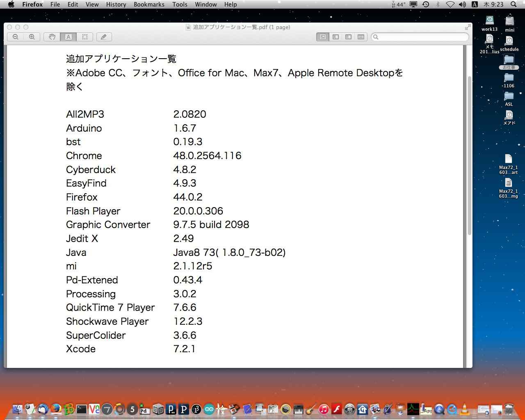Image resolution: width=525 pixels, height=420 pixels.
Task: Open Finder from the Dock
Action: (x=17, y=409)
